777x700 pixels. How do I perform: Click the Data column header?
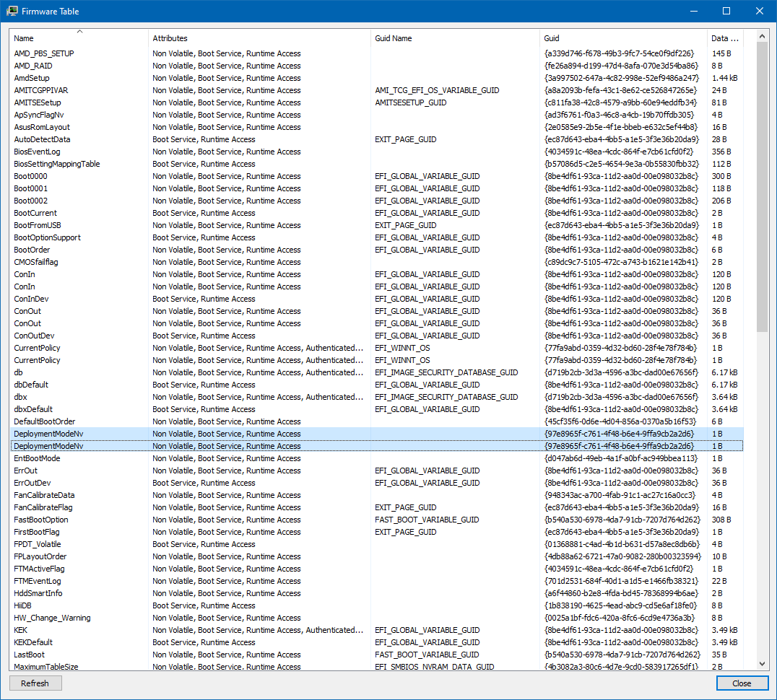(725, 38)
